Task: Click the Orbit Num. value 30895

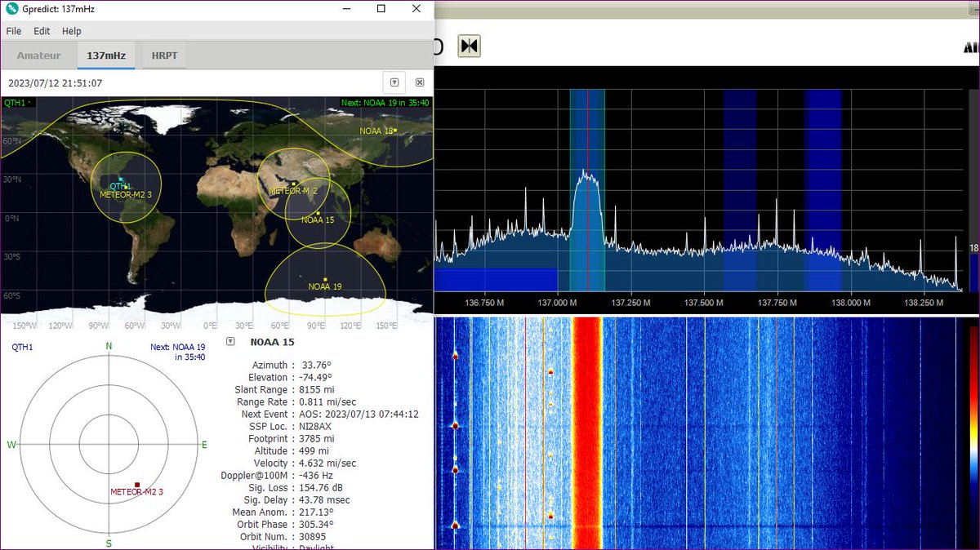Action: (313, 536)
